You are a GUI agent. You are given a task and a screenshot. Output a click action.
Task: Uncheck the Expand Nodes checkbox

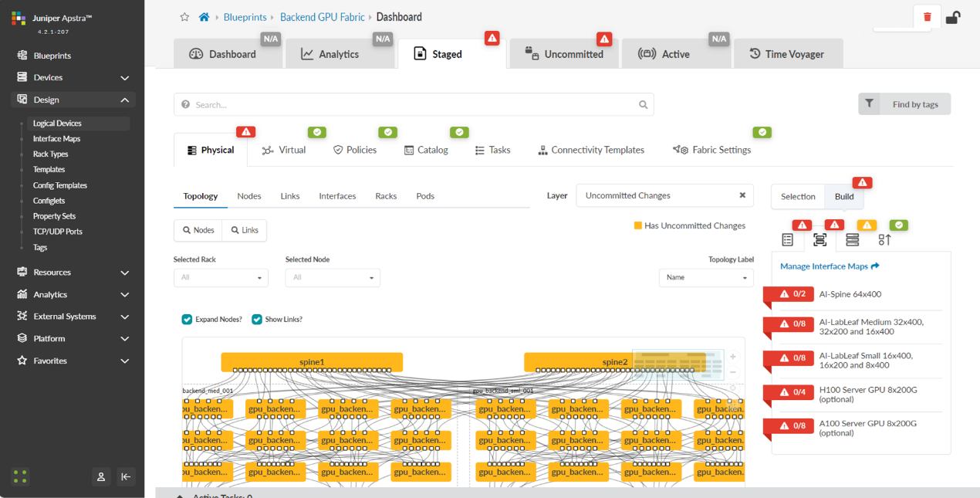tap(187, 320)
